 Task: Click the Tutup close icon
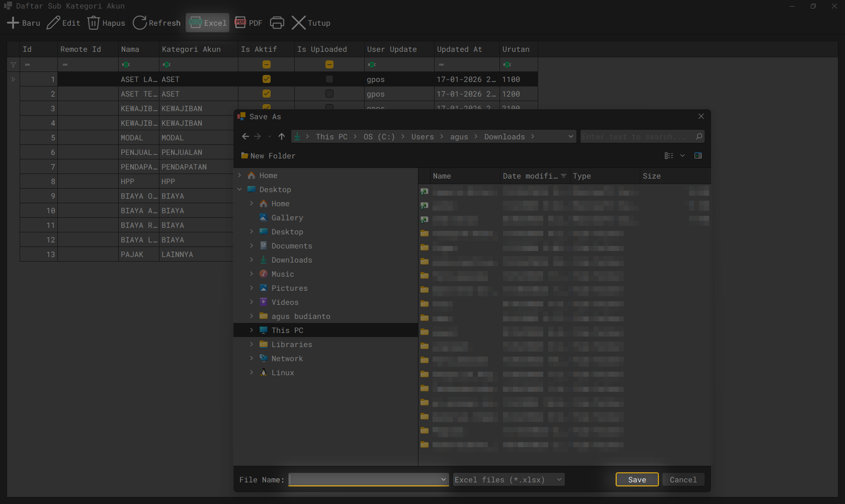point(299,23)
